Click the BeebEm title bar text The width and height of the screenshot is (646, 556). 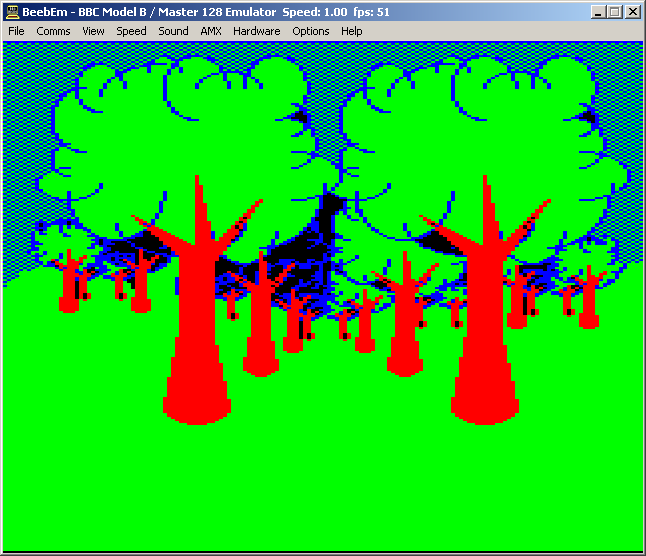pyautogui.click(x=200, y=12)
